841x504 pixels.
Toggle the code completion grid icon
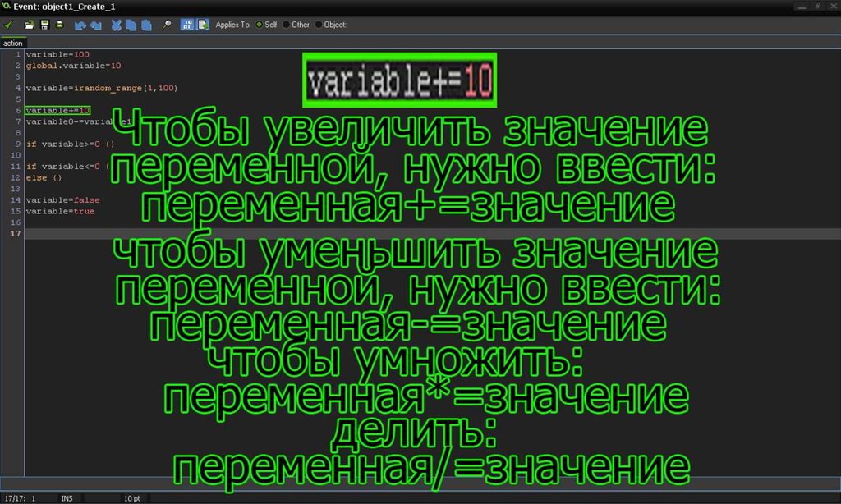(186, 25)
